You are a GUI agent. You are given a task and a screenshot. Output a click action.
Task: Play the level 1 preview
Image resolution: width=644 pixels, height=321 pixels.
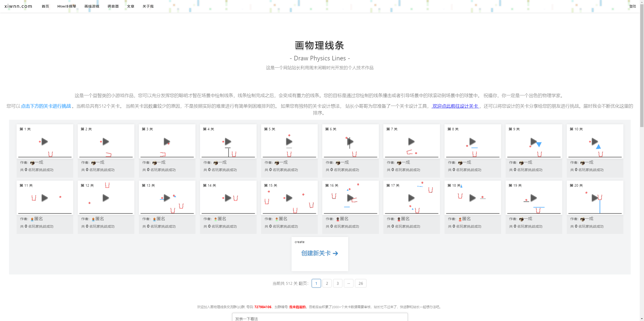pyautogui.click(x=44, y=141)
